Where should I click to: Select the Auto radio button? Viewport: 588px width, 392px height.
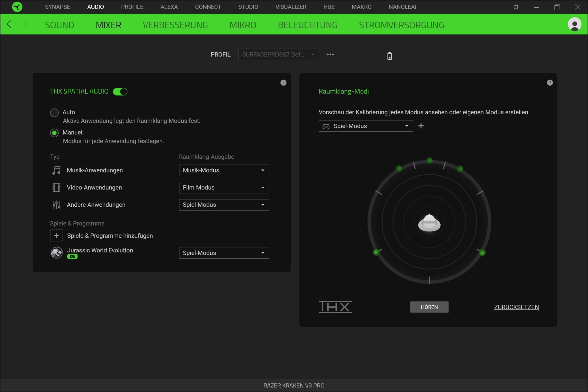54,112
